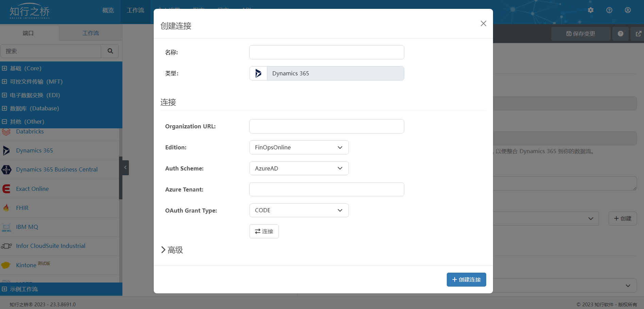Collapse the sidebar with the arrow handle
Screen dimensions: 644x309
pos(125,167)
